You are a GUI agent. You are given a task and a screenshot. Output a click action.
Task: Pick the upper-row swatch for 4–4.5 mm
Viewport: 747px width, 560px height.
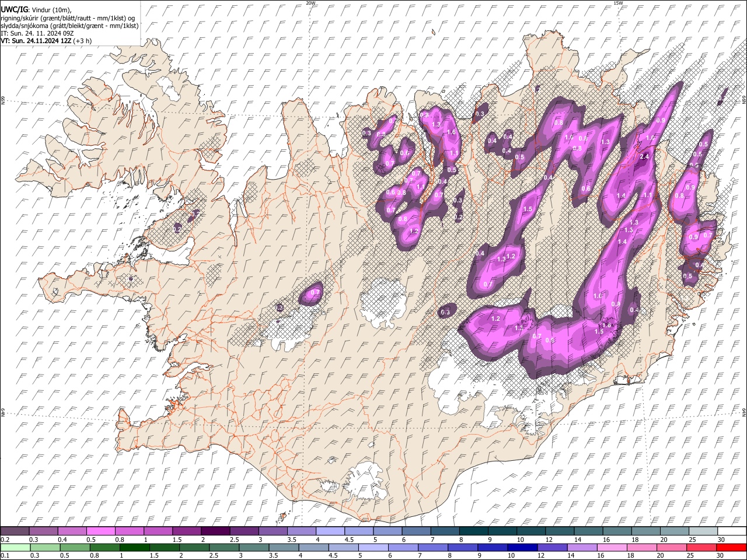click(330, 531)
